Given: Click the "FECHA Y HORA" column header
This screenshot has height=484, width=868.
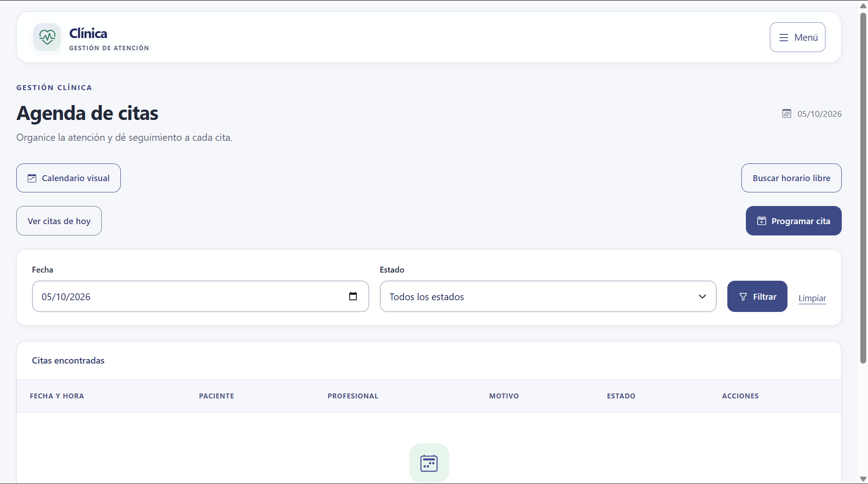Looking at the screenshot, I should [57, 396].
